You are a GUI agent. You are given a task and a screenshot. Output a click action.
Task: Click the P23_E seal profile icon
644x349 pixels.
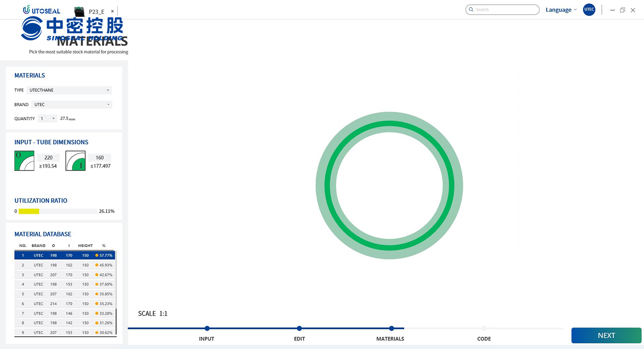point(79,12)
